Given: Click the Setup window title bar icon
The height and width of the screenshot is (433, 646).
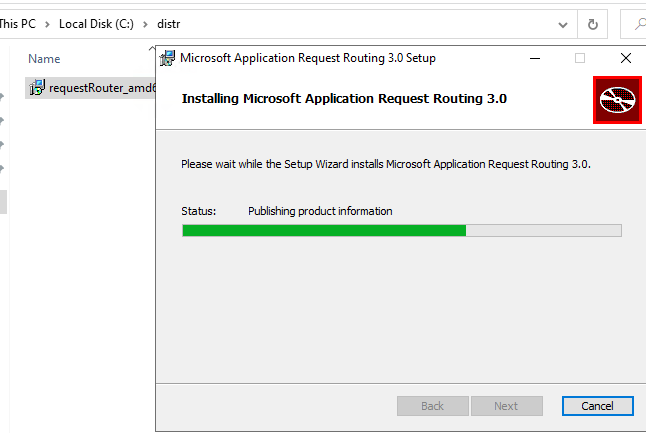Looking at the screenshot, I should (167, 58).
